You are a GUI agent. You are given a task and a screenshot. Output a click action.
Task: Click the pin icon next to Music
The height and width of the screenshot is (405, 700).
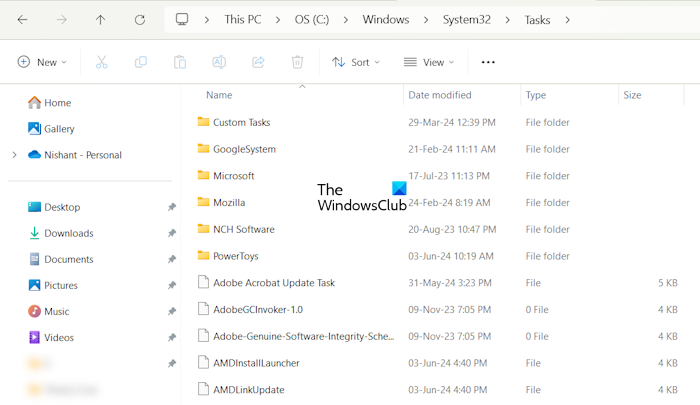[171, 311]
